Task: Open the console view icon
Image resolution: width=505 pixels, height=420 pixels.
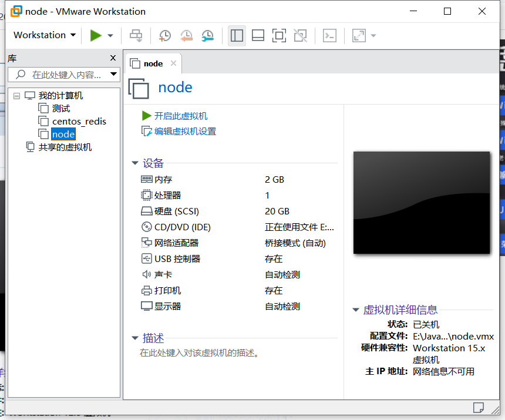Action: 330,35
